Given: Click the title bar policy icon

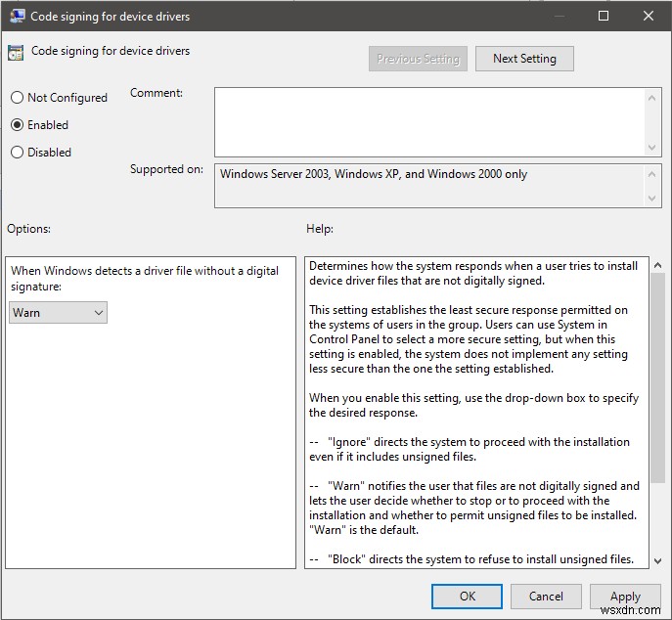Looking at the screenshot, I should 18,17.
